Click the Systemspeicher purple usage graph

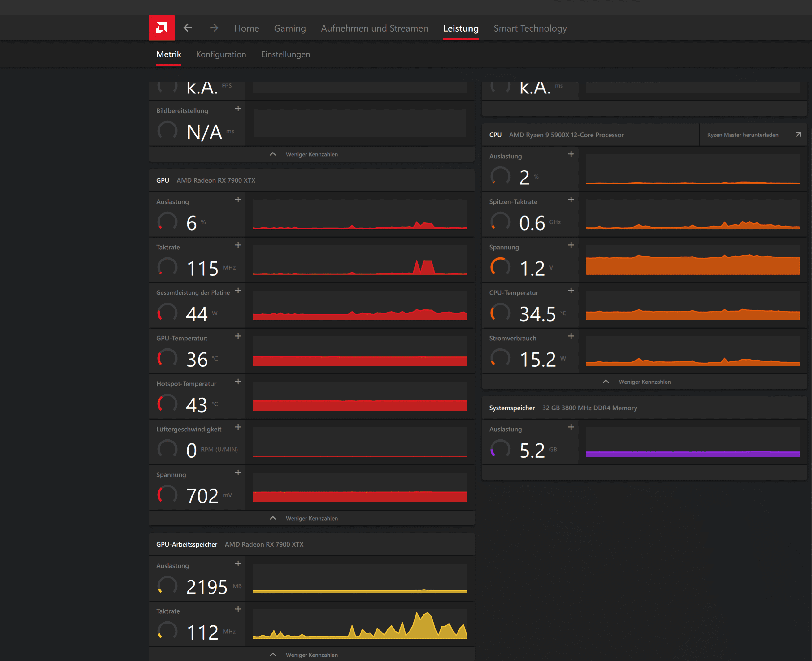pyautogui.click(x=693, y=442)
